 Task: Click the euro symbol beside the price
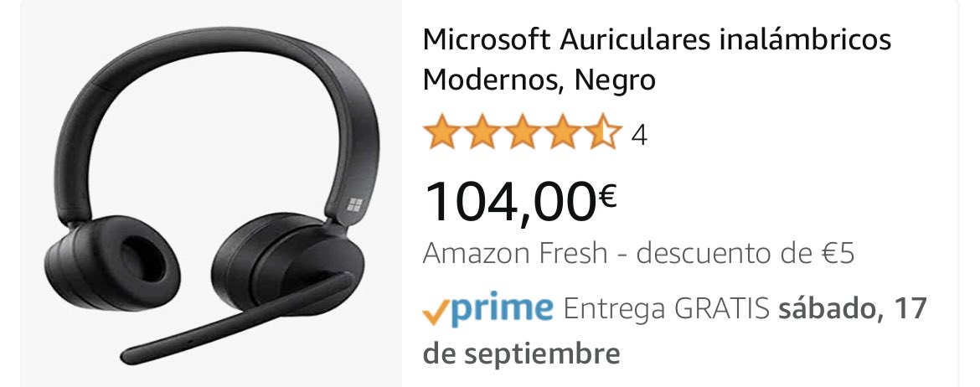606,197
